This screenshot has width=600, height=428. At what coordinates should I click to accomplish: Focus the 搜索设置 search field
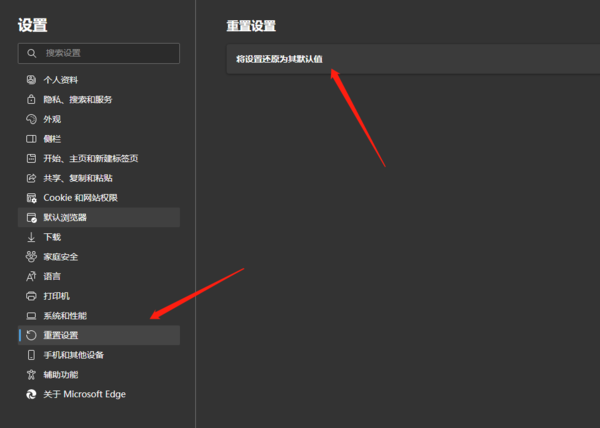pyautogui.click(x=99, y=53)
